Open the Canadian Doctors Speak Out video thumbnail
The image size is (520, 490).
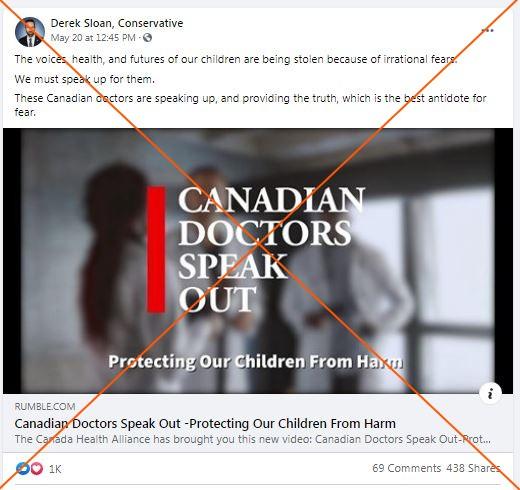pos(258,261)
